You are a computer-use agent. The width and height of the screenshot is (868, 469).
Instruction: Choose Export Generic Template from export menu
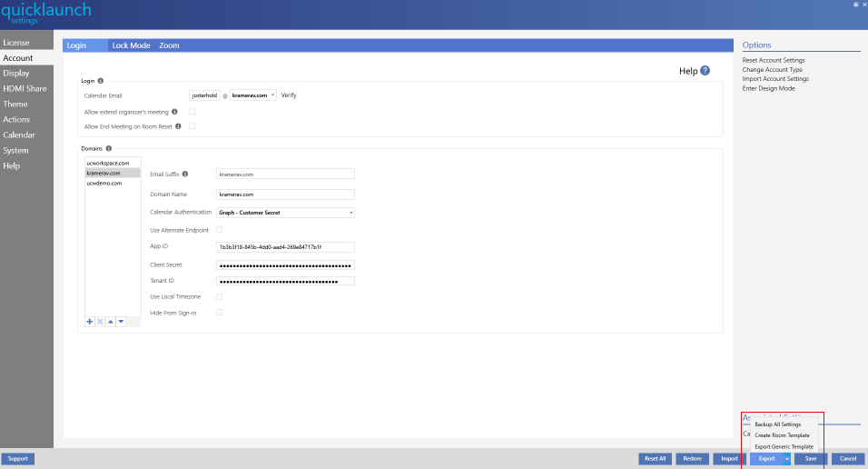pyautogui.click(x=784, y=446)
